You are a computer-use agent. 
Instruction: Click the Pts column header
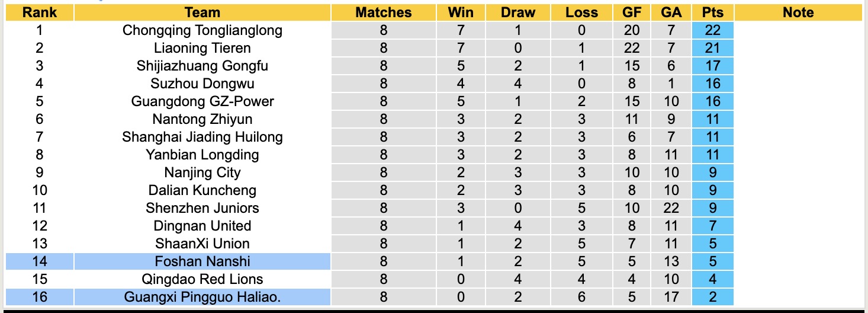[x=712, y=12]
